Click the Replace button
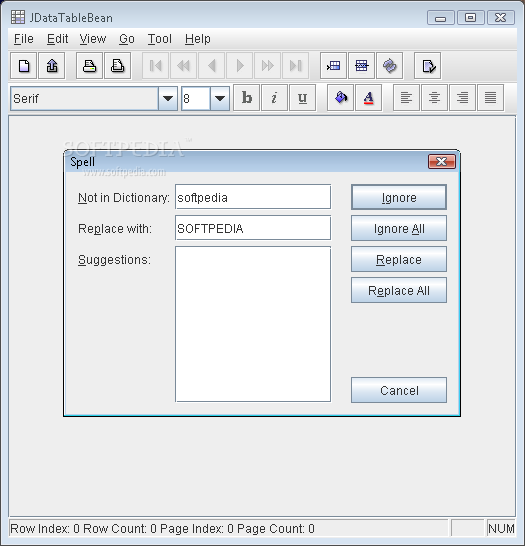This screenshot has height=546, width=525. (399, 259)
